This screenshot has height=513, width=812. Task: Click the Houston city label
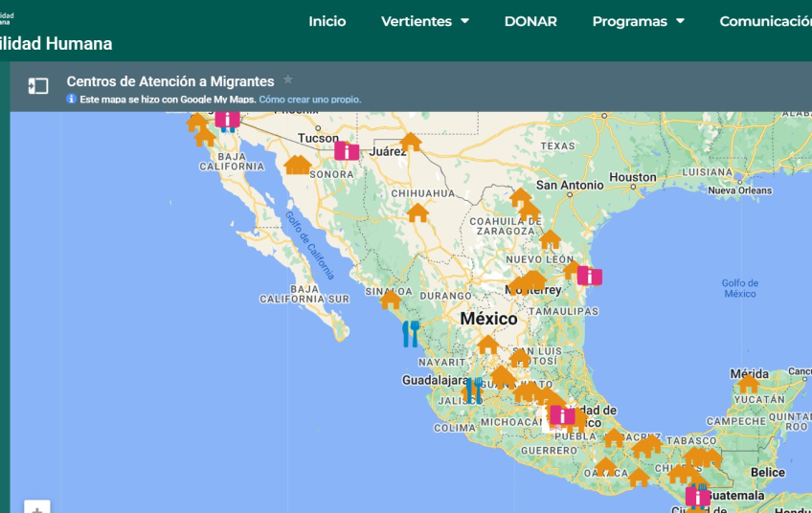[633, 177]
